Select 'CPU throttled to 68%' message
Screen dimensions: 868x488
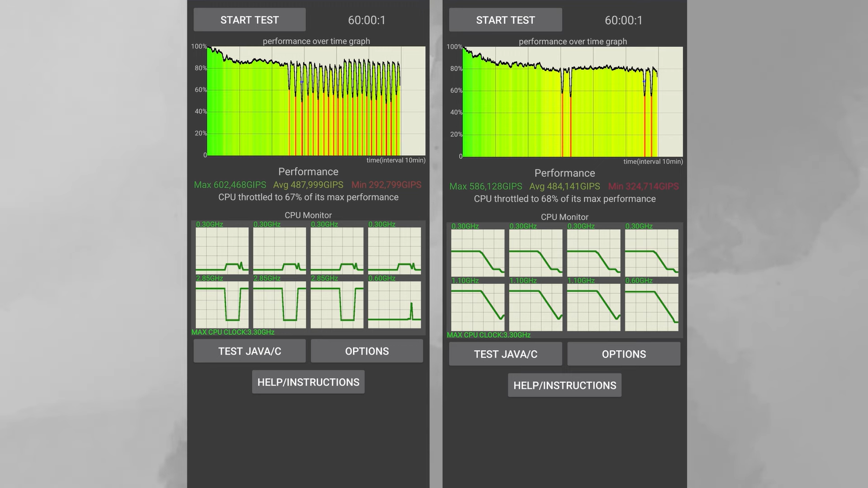coord(565,199)
